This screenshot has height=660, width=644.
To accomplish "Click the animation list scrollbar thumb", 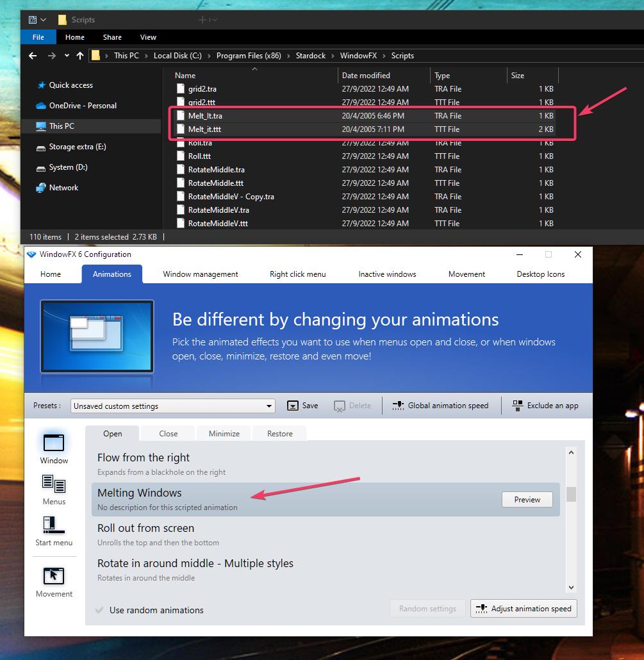I will pos(571,494).
